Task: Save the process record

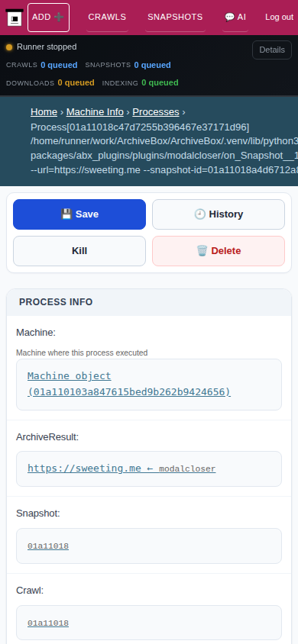Action: (79, 214)
